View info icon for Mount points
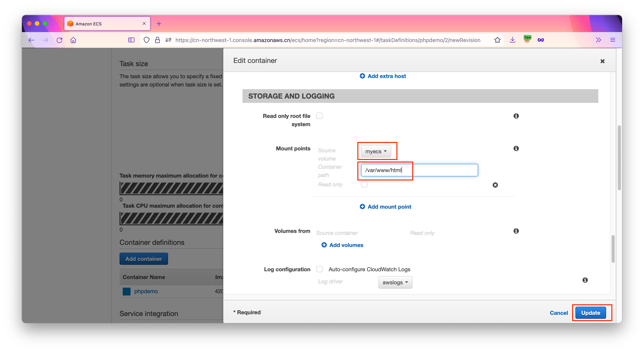This screenshot has height=352, width=644. point(516,148)
